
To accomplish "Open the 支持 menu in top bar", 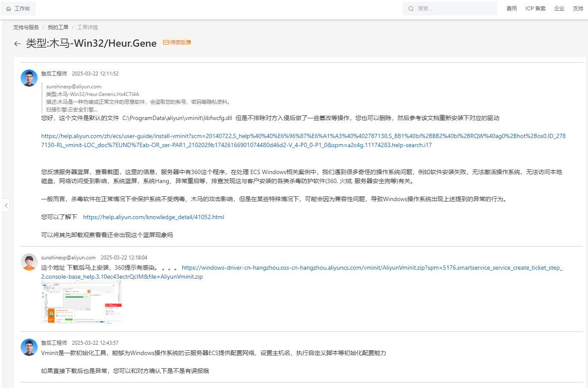I will tap(578, 9).
